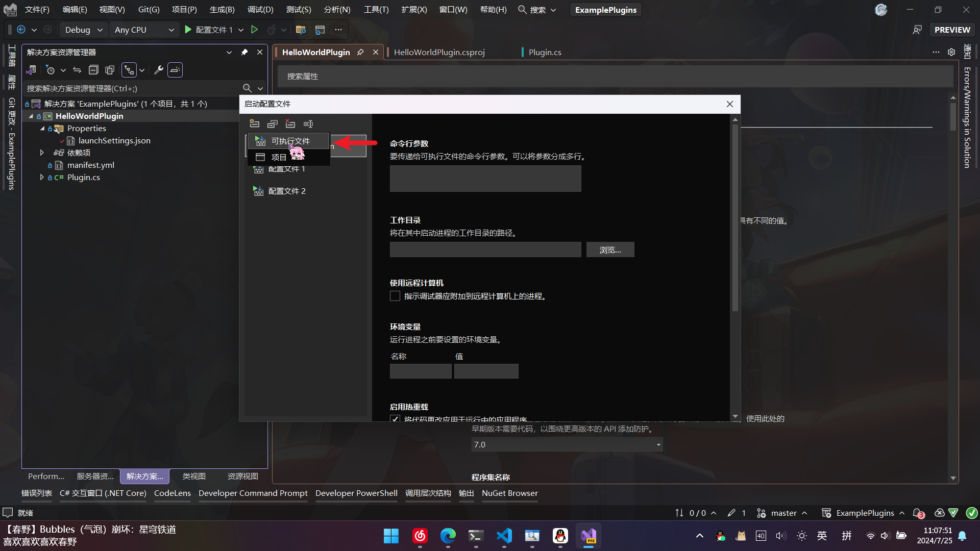
Task: Click the show all files icon
Action: coord(110,70)
